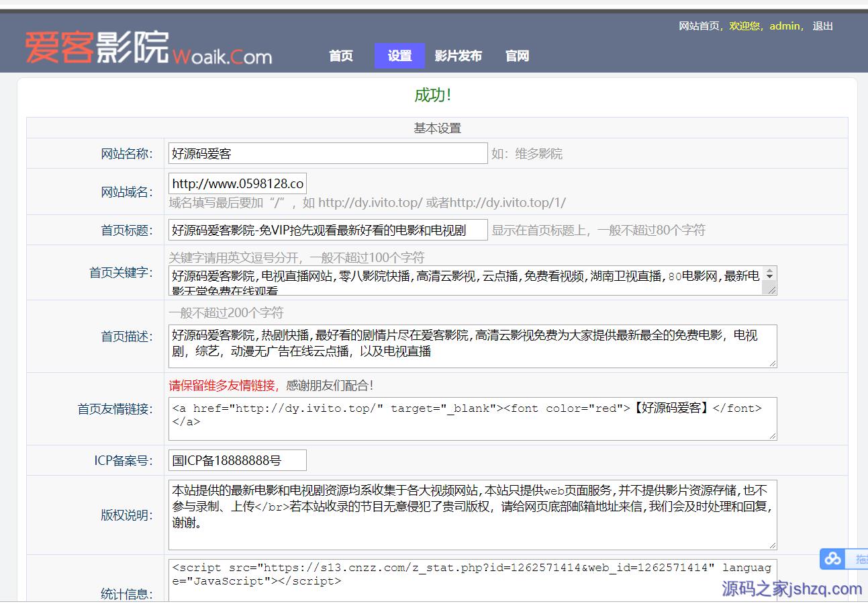Click inside 版权说明 textarea

tap(473, 515)
